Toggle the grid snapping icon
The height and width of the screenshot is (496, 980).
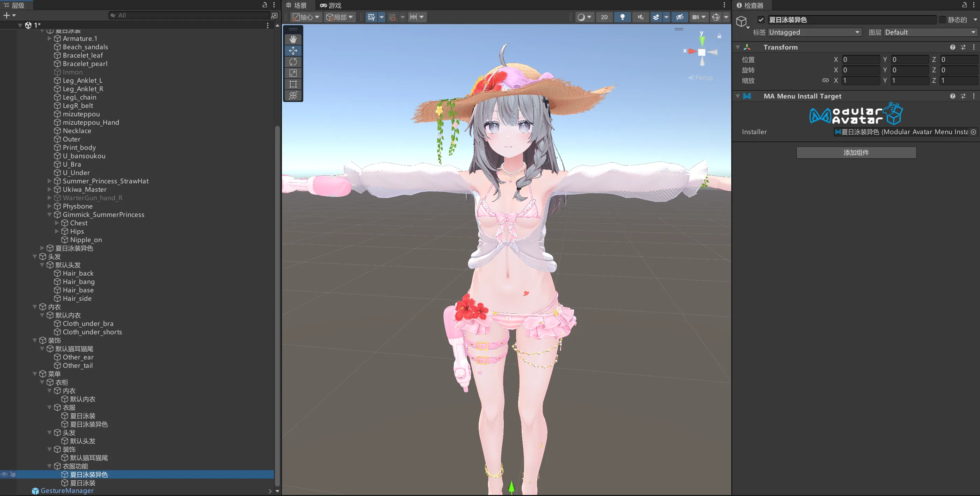click(x=371, y=17)
